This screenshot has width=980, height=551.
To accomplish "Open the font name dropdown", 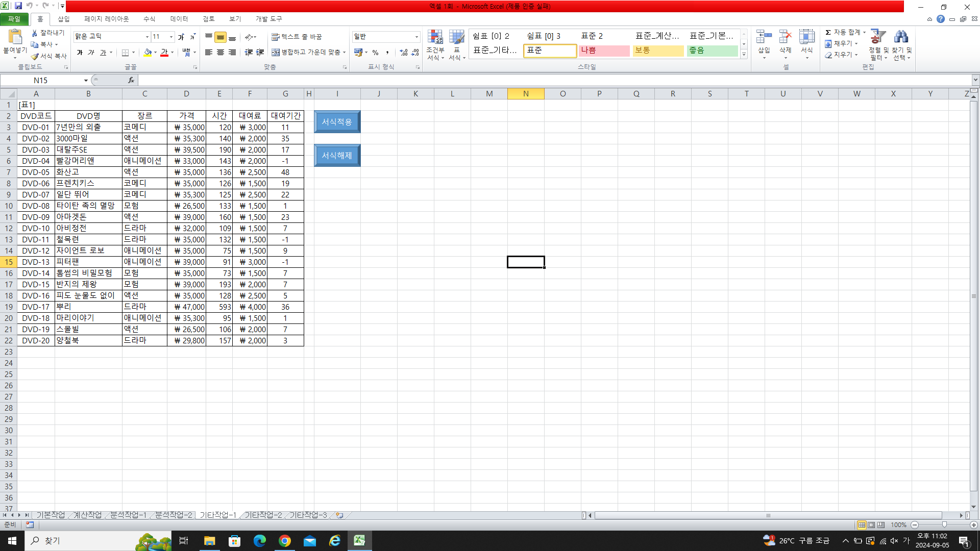I will 147,37.
